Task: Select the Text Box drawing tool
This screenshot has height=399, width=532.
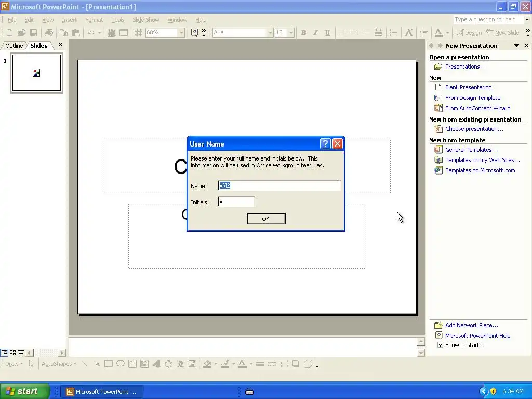Action: (x=132, y=364)
